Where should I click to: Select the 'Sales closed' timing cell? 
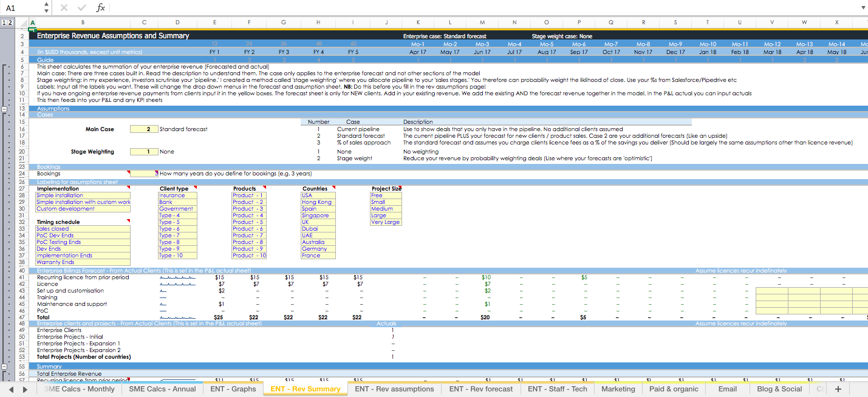(x=83, y=229)
